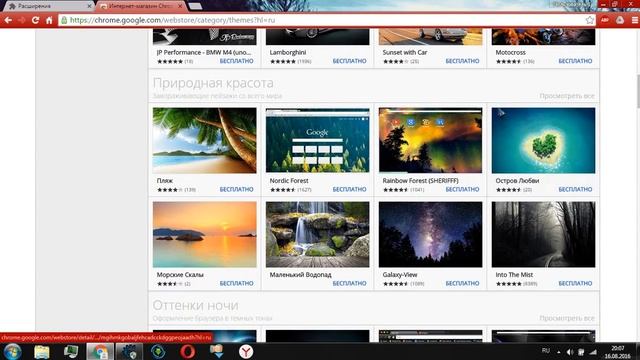Click БЕСПЛАТНО under Остров Любви

point(575,189)
